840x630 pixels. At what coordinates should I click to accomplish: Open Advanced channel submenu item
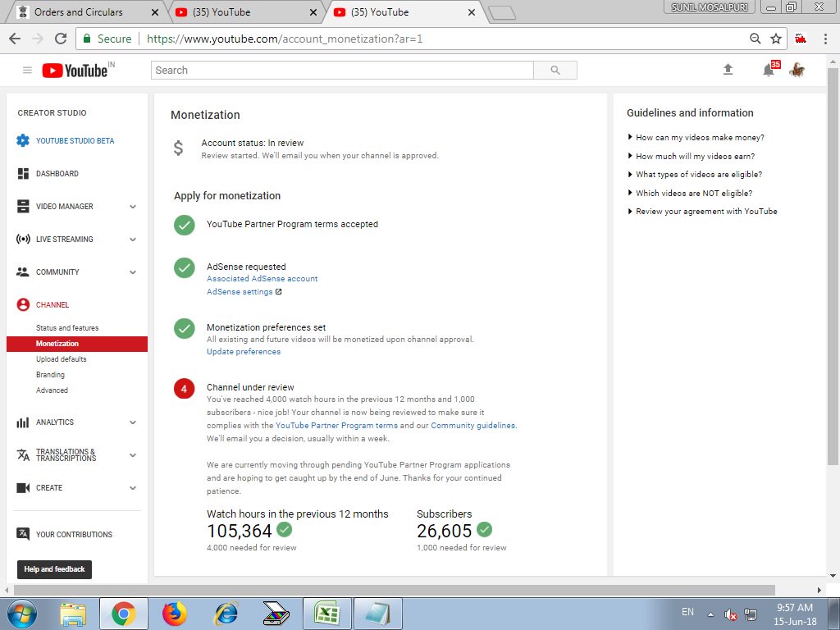tap(52, 390)
